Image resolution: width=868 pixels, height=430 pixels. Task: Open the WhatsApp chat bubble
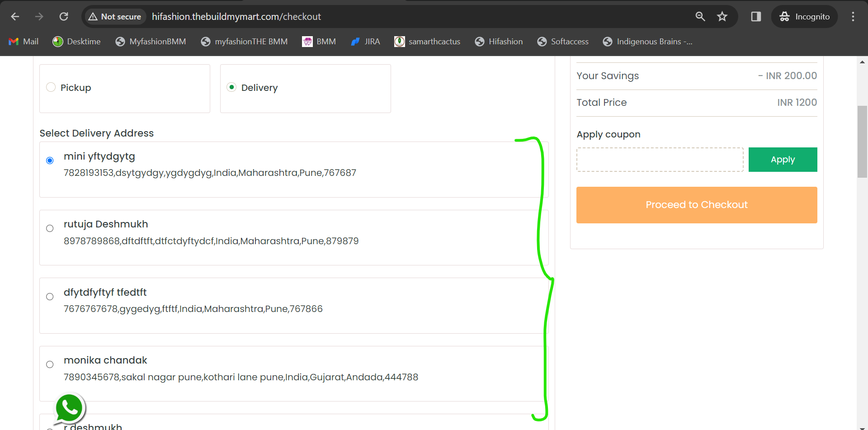coord(69,408)
